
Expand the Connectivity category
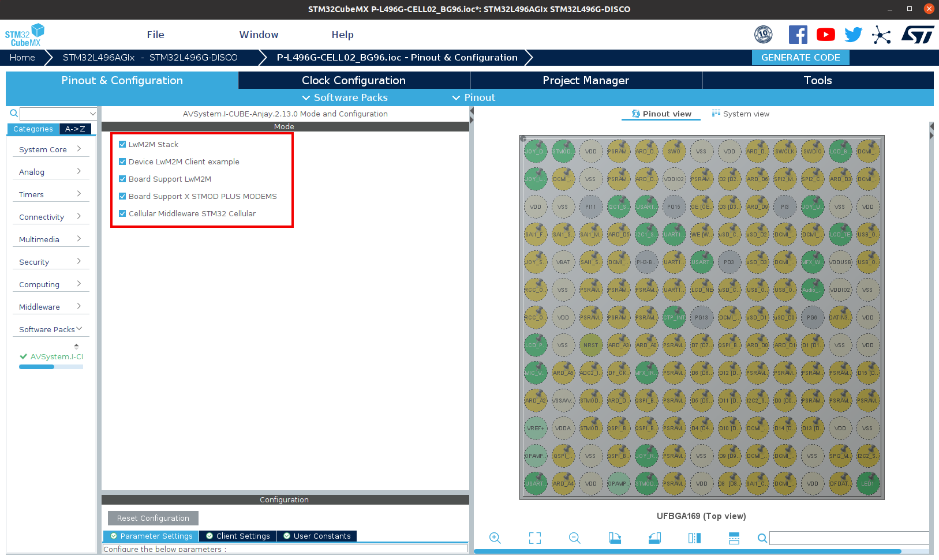pos(51,217)
